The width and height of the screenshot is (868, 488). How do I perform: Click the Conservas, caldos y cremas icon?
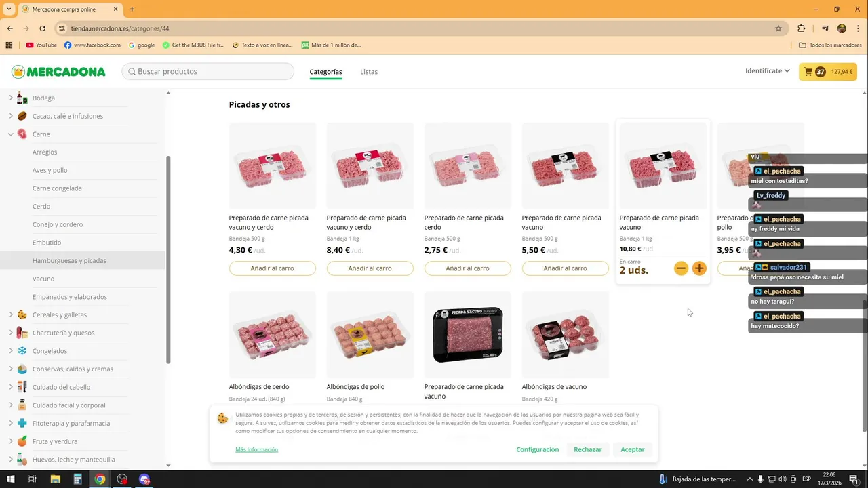click(x=22, y=369)
